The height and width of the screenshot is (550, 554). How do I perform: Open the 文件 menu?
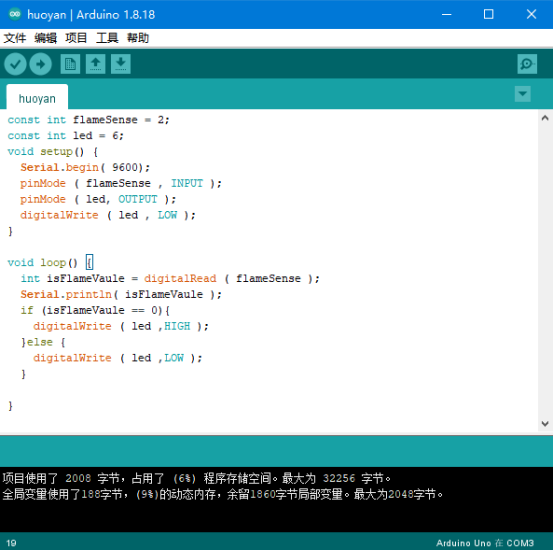(x=15, y=38)
